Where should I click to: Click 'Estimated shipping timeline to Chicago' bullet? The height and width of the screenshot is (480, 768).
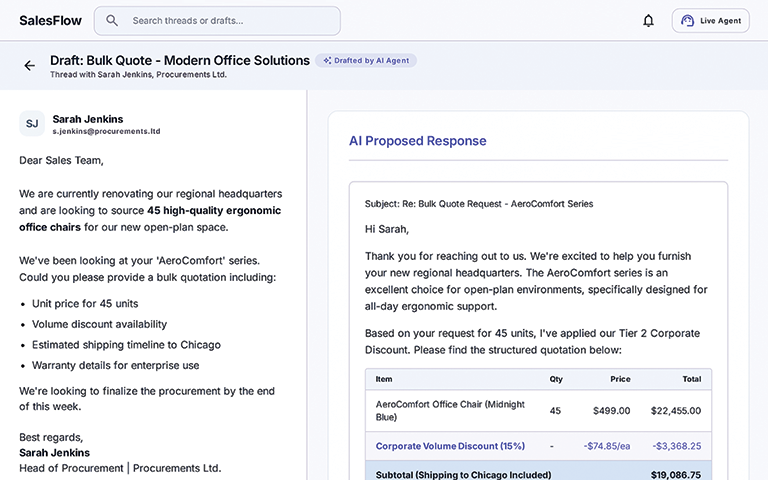click(x=126, y=345)
